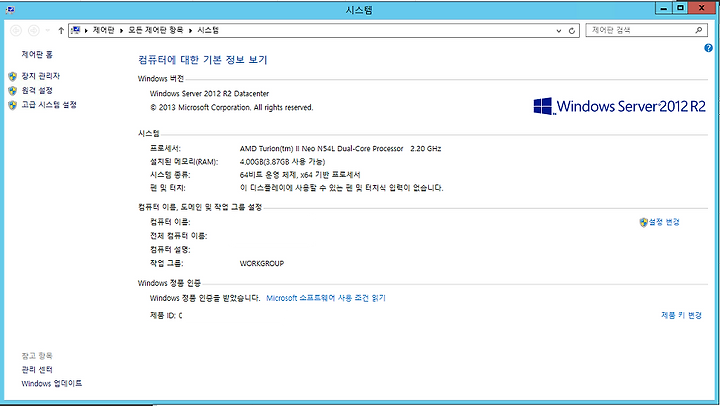Viewport: 720px width, 406px height.
Task: Click the 컴퓨터에 대한 기본 정보 보기 heading
Action: pos(202,60)
